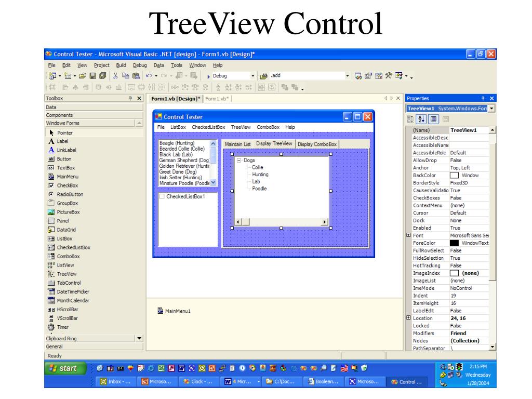Click the Copy toolbar icon
The height and width of the screenshot is (399, 532).
click(x=126, y=76)
